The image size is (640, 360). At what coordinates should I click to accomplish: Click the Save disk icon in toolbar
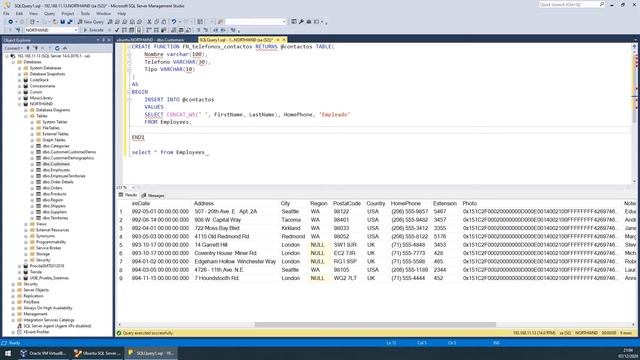(62, 22)
